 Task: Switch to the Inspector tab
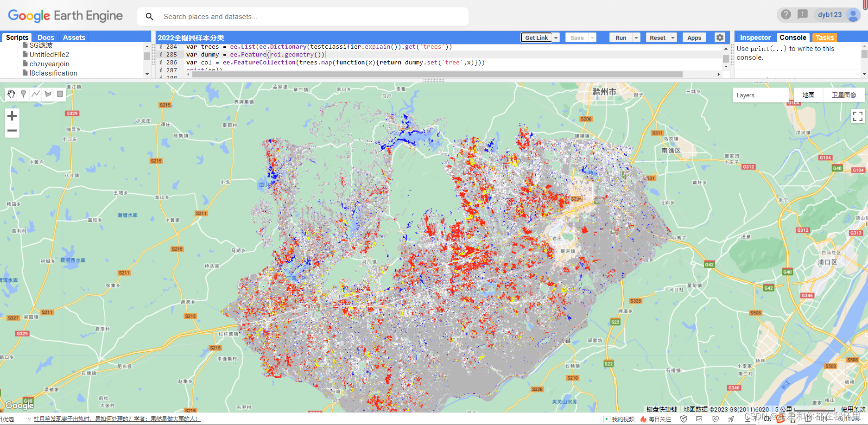point(755,38)
